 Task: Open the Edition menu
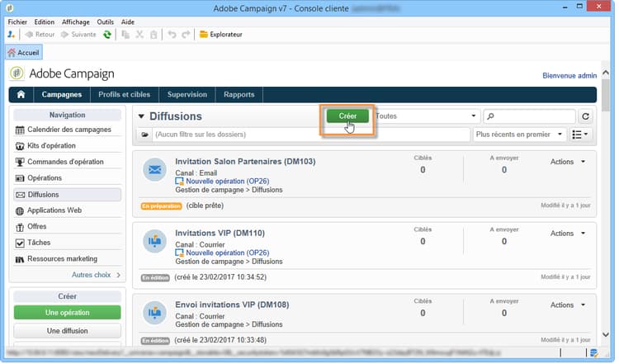coord(45,22)
